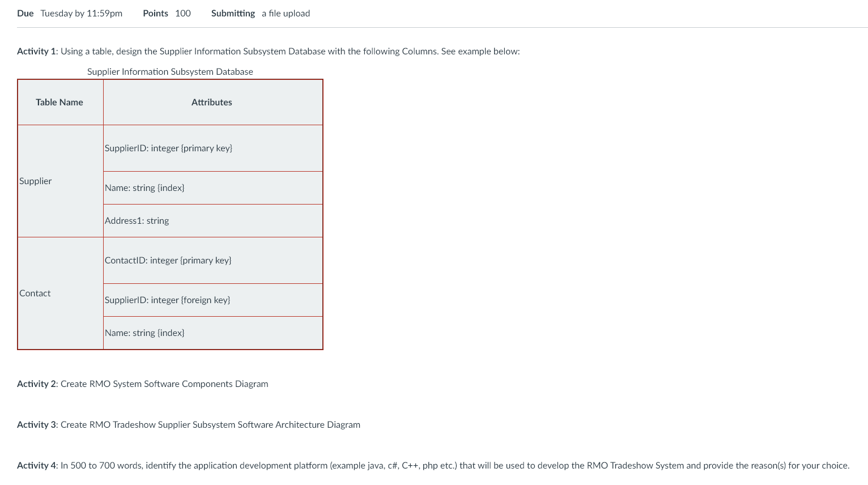Click the ContactID primary key cell

[168, 260]
